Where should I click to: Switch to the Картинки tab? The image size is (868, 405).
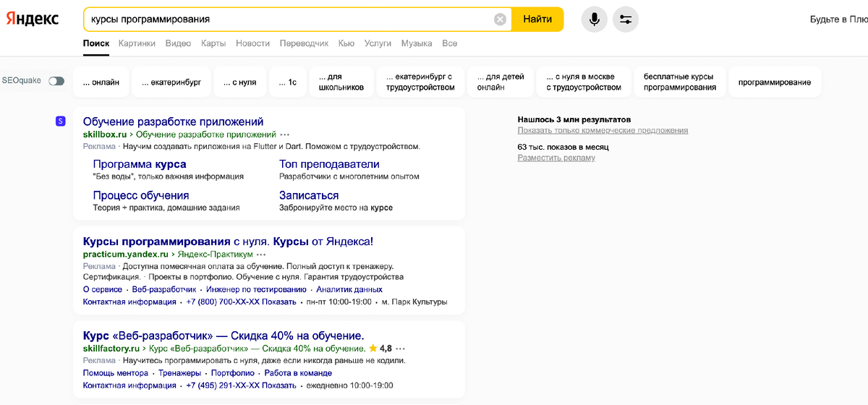pyautogui.click(x=137, y=43)
